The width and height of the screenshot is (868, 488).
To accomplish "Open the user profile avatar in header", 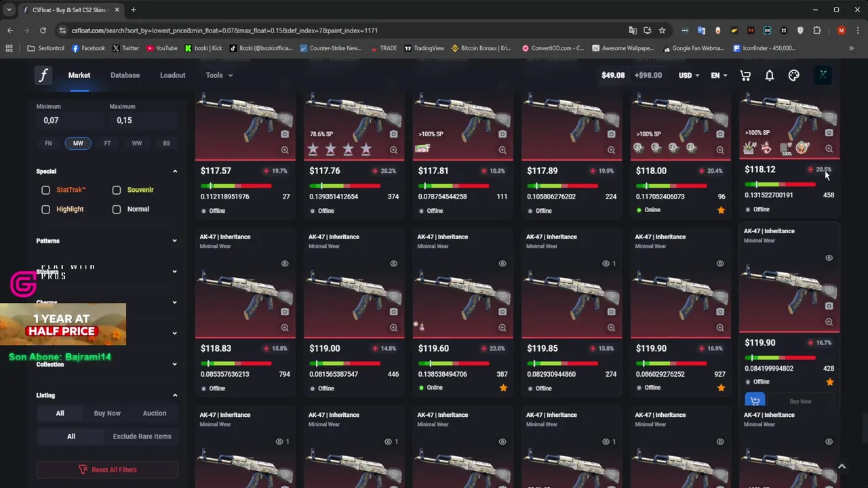I will [x=823, y=75].
